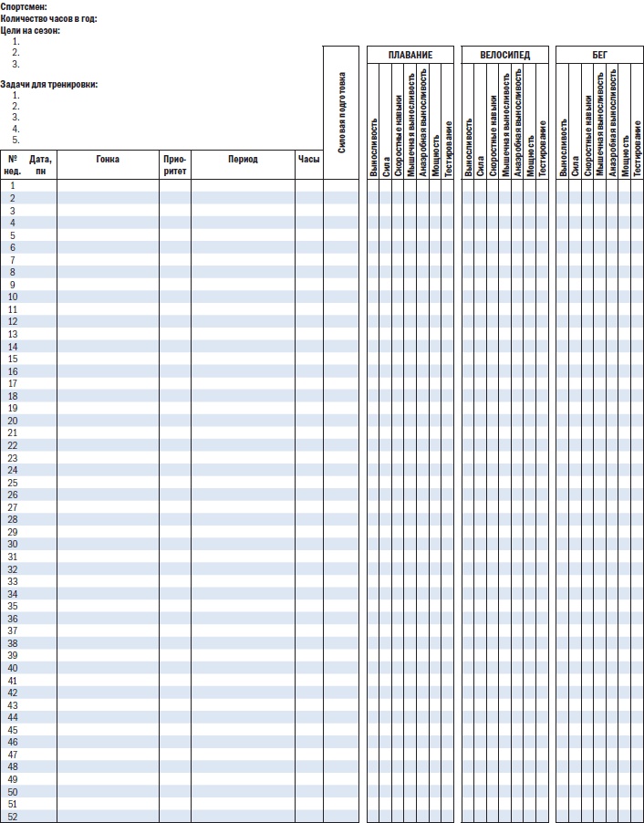The image size is (644, 823).
Task: Select week number 13 row label
Action: 13,334
